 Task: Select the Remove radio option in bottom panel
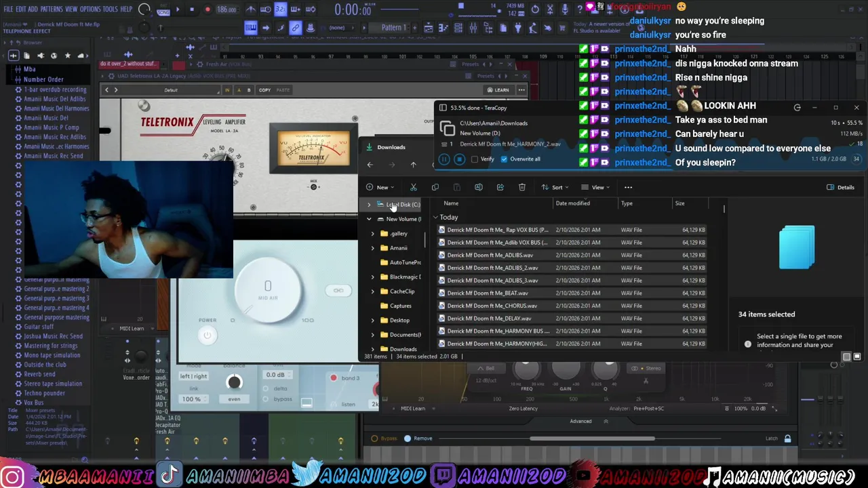point(407,439)
